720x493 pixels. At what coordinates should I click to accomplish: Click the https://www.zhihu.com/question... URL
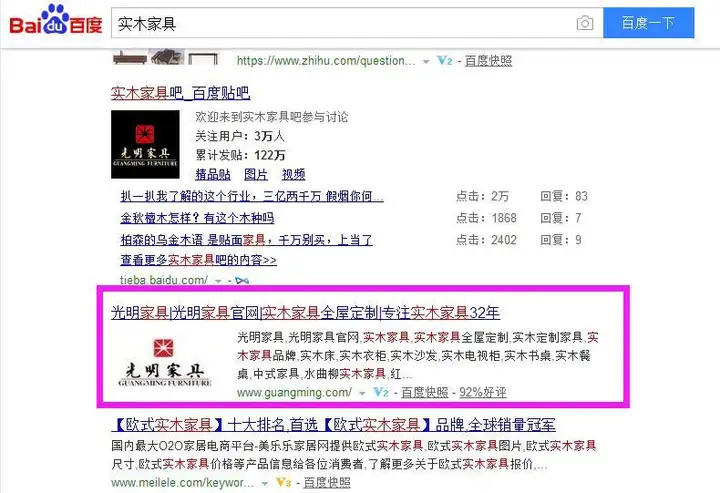(x=326, y=61)
